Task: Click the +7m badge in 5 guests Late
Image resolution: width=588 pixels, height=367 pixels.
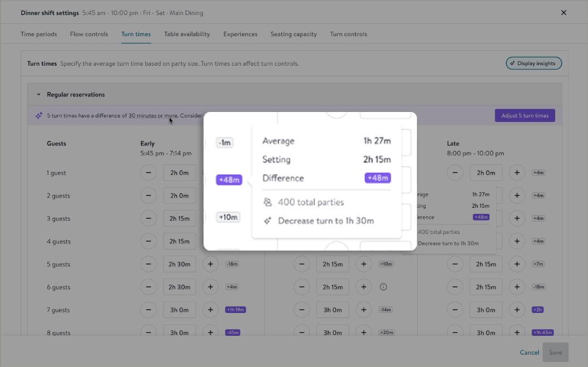Action: pyautogui.click(x=538, y=264)
